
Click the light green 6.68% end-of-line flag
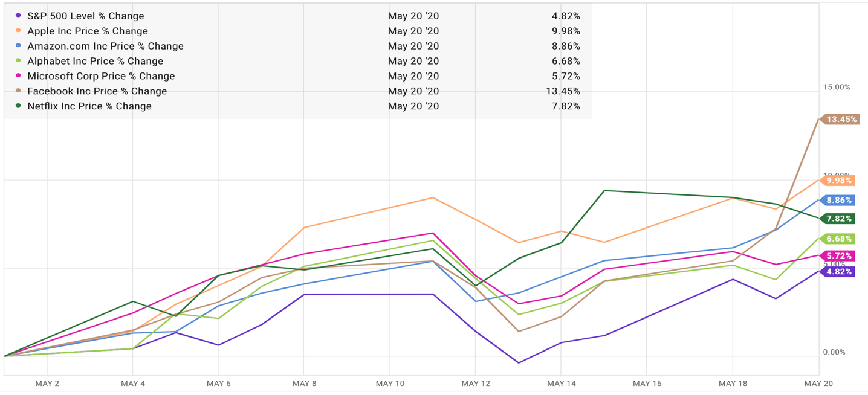(x=837, y=239)
